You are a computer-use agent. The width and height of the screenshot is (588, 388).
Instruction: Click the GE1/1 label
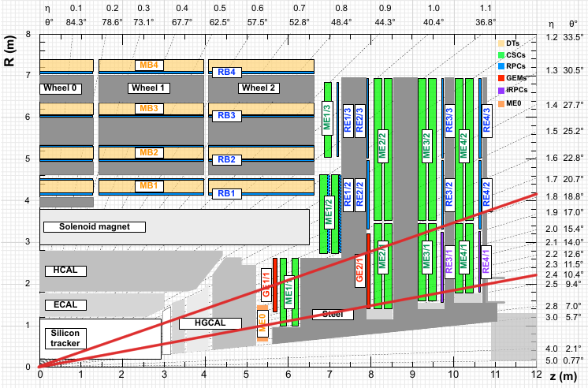pos(266,285)
